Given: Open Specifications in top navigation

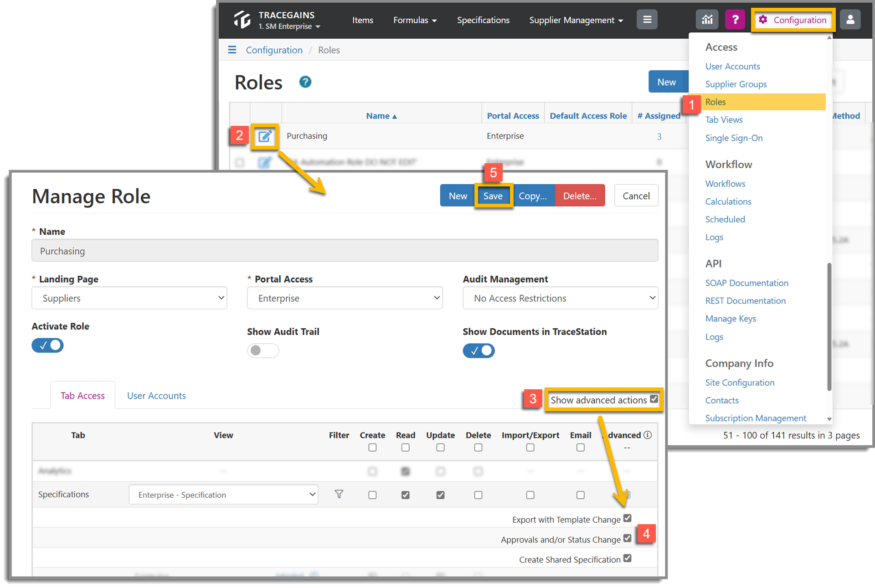Looking at the screenshot, I should (483, 20).
